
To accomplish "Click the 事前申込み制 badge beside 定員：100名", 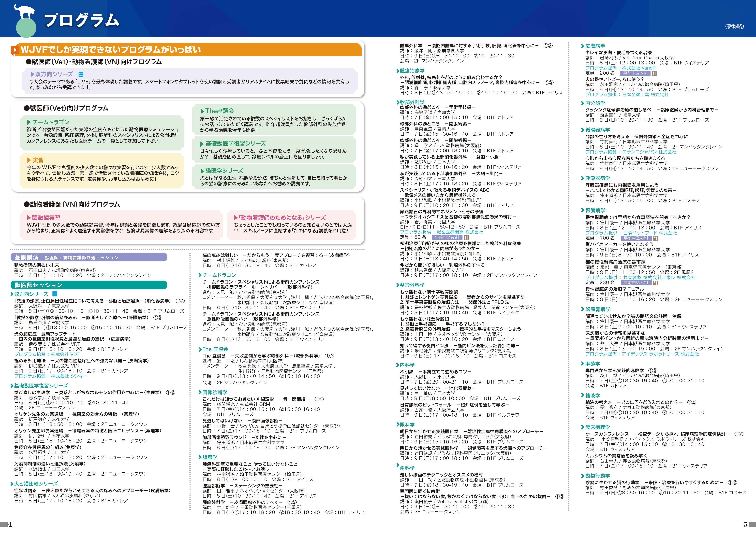I will point(636,238).
